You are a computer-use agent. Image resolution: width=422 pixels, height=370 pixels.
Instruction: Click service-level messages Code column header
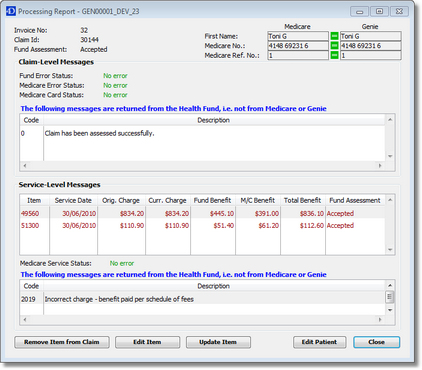tap(31, 286)
